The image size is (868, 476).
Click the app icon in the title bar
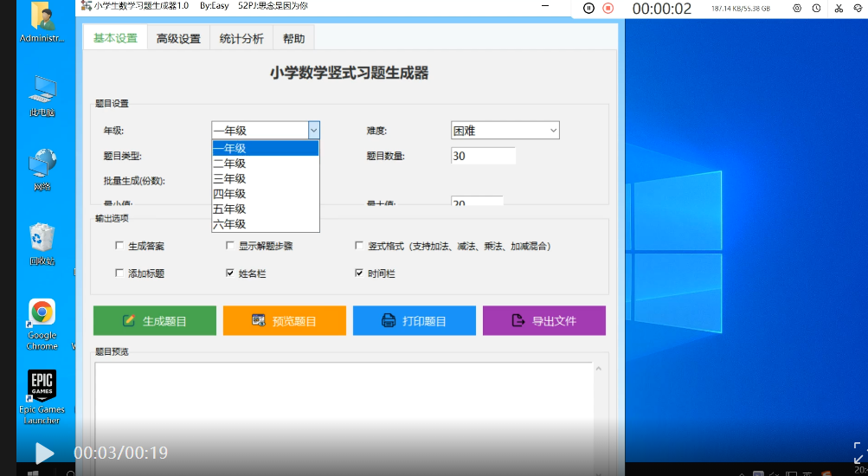[x=87, y=6]
